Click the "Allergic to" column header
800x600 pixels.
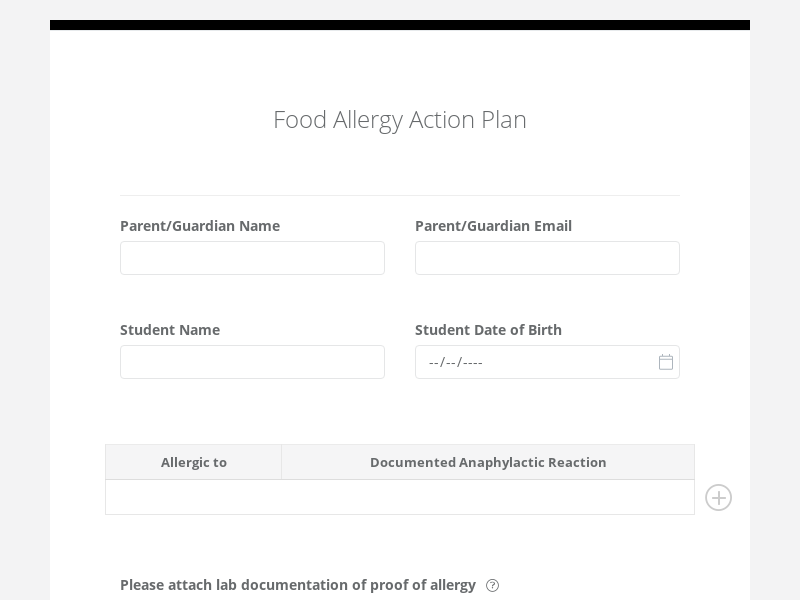coord(194,462)
